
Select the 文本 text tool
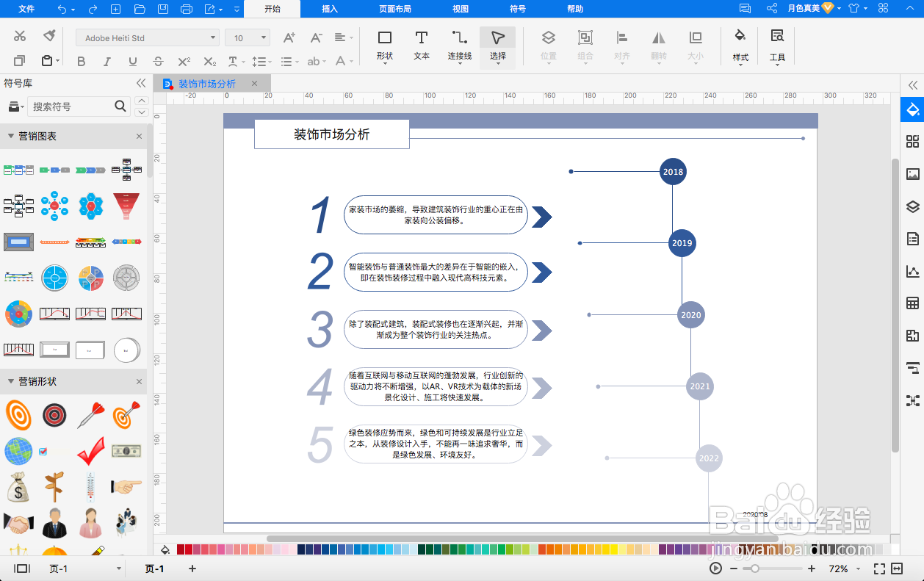[x=422, y=46]
